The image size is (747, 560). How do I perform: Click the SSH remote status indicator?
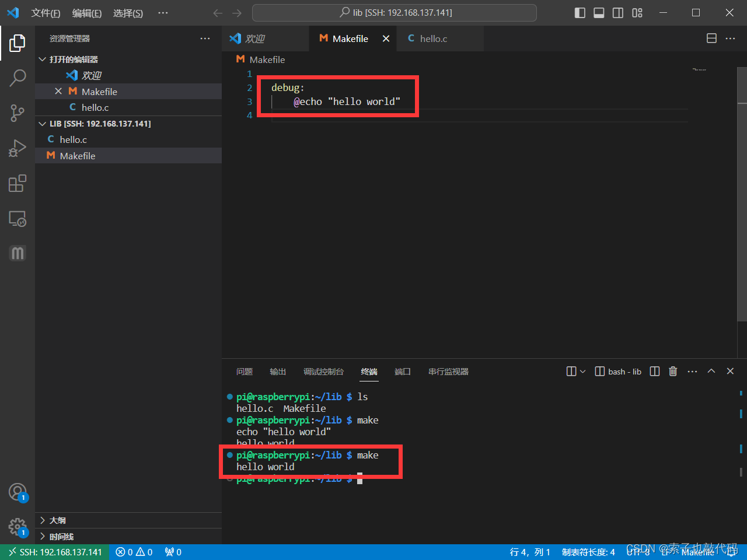tap(55, 552)
